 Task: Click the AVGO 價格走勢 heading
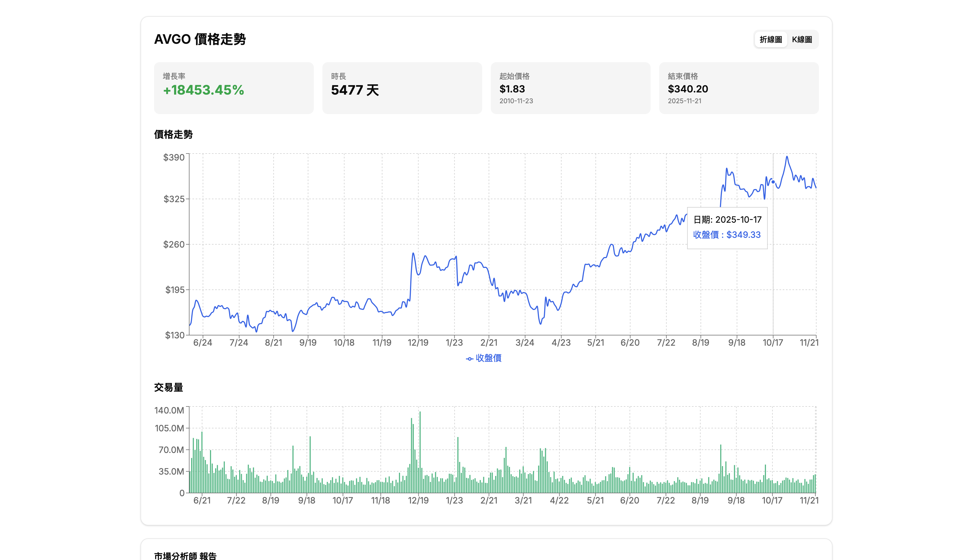[199, 39]
